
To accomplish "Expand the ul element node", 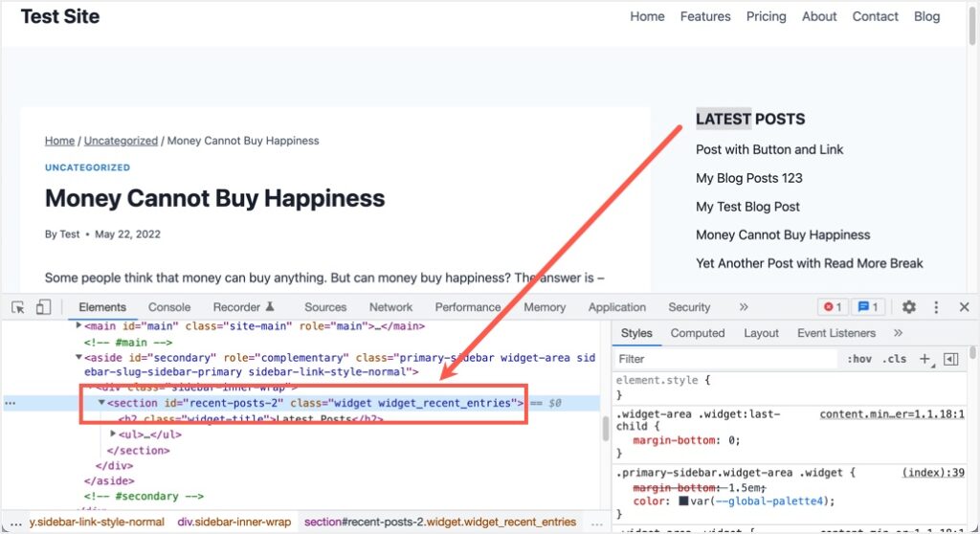I will click(x=115, y=434).
